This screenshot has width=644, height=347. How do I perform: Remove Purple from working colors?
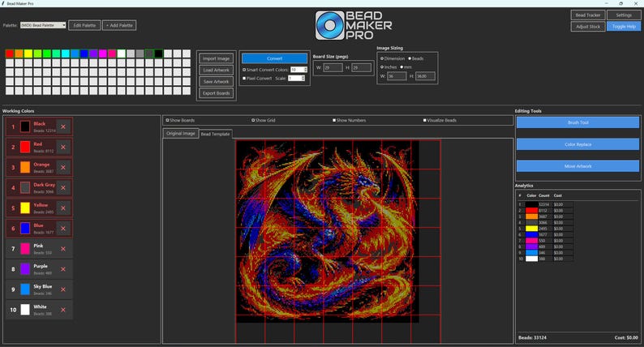coord(63,269)
